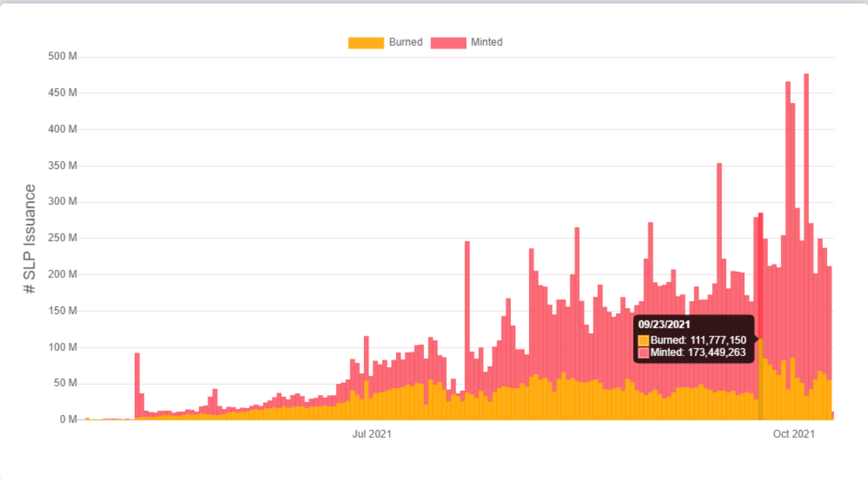The image size is (868, 479).
Task: Click the Oct 2021 x-axis label
Action: [793, 435]
